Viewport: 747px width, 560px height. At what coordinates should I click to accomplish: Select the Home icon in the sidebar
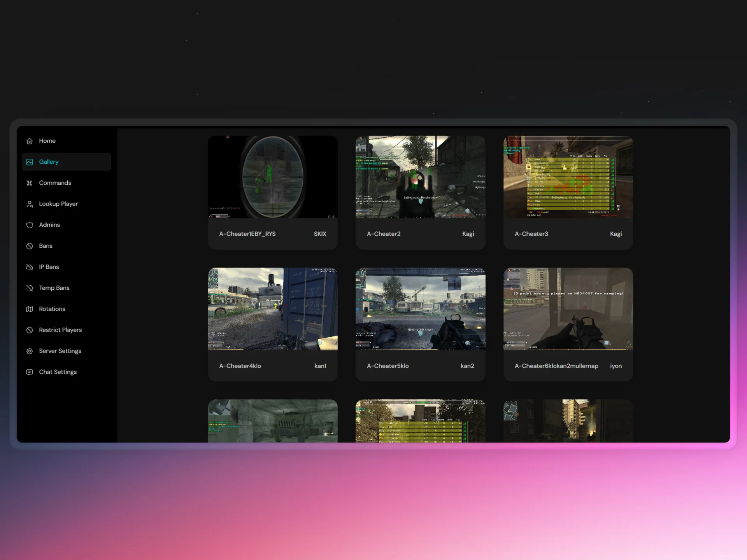[x=30, y=141]
